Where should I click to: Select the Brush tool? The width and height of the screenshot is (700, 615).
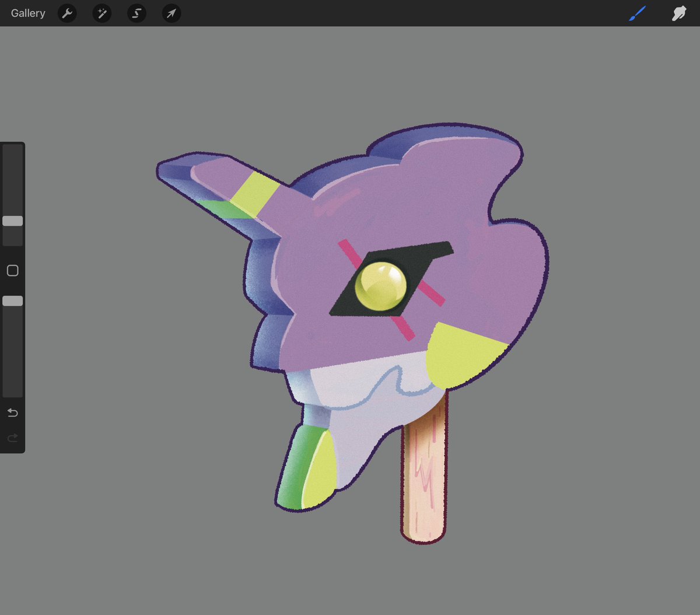click(638, 13)
